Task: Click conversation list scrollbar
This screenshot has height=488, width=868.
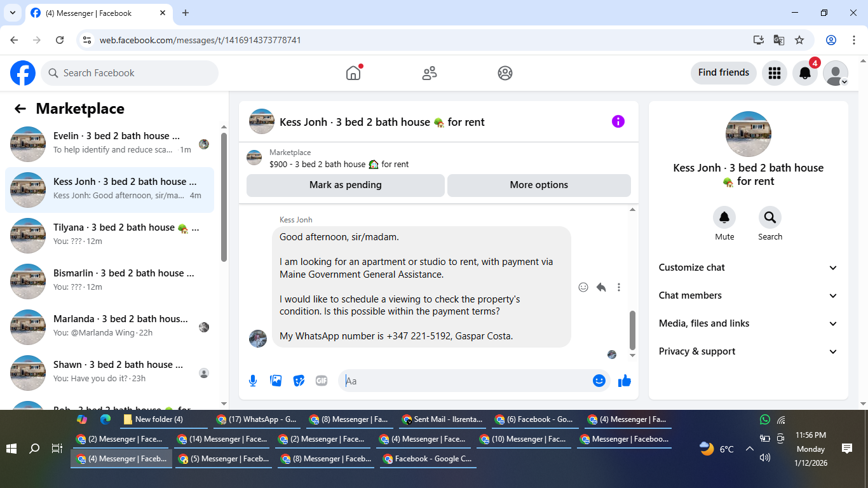Action: tap(224, 197)
